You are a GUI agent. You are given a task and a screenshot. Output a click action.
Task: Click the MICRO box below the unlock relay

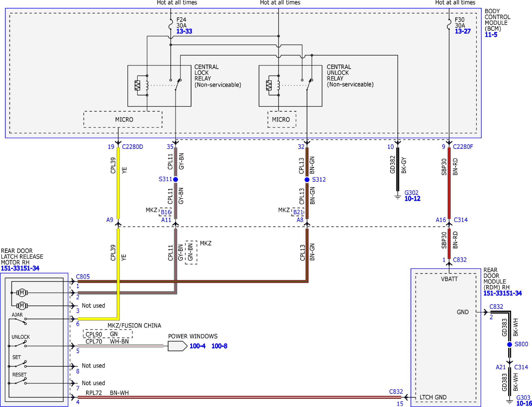[282, 120]
